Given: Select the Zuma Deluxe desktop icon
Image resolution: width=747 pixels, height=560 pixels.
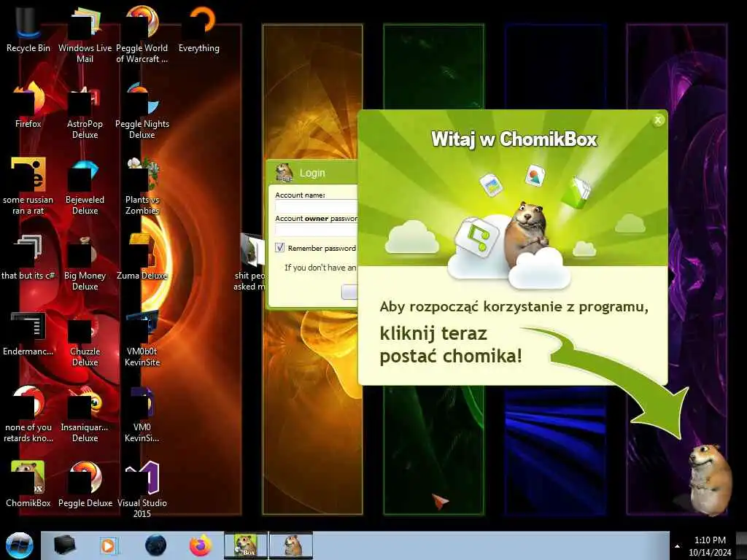Looking at the screenshot, I should coord(142,257).
